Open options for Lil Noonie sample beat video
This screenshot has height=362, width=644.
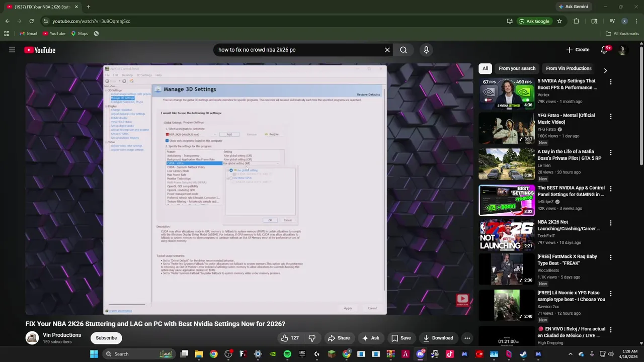[x=611, y=294]
